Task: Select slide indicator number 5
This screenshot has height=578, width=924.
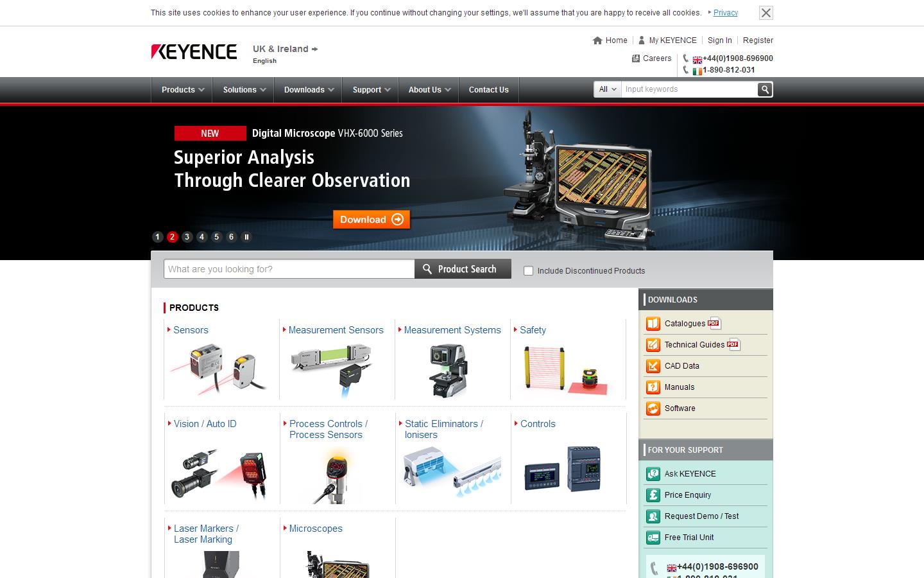Action: (216, 237)
